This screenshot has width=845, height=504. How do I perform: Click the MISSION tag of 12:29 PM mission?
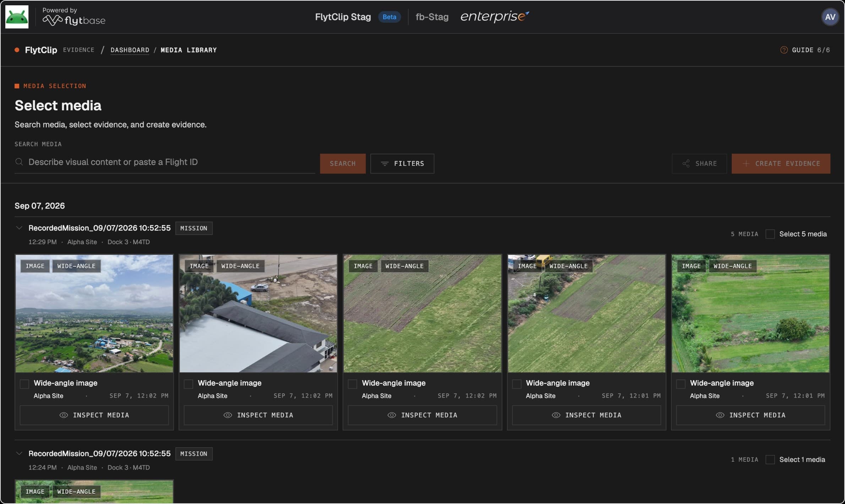pyautogui.click(x=193, y=228)
